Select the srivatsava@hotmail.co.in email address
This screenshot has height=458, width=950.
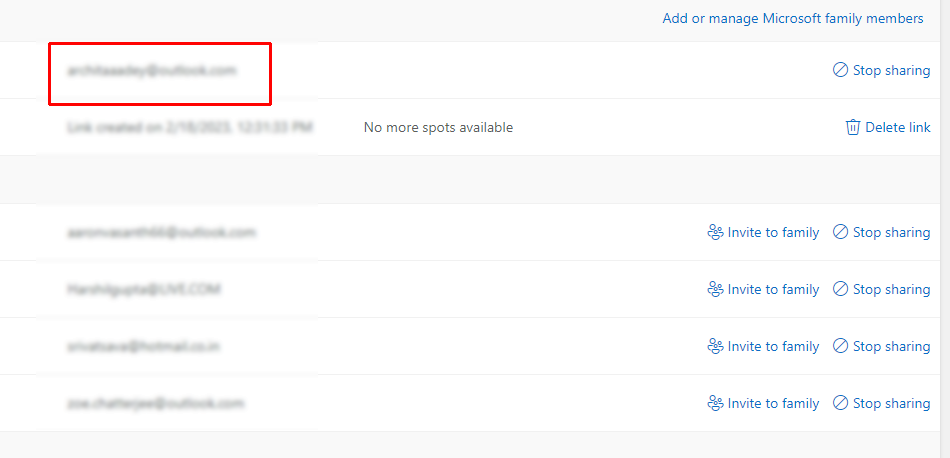click(143, 346)
